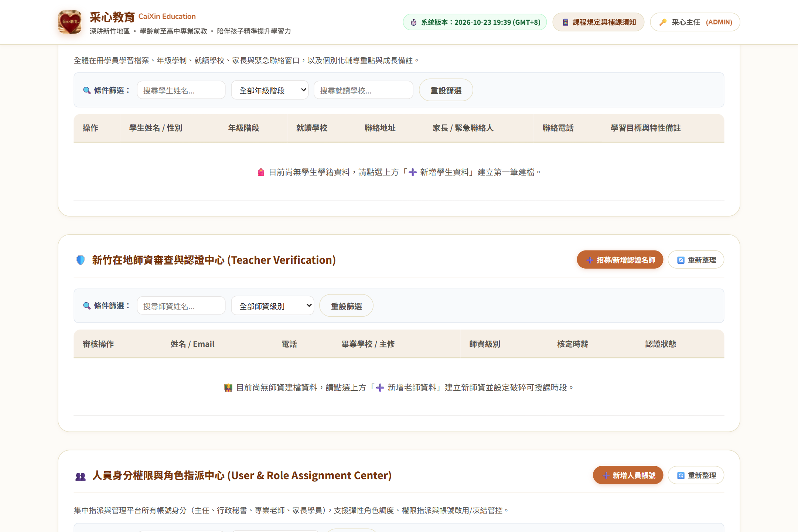Open the 采心主任 (ADMIN) account menu

pyautogui.click(x=695, y=22)
